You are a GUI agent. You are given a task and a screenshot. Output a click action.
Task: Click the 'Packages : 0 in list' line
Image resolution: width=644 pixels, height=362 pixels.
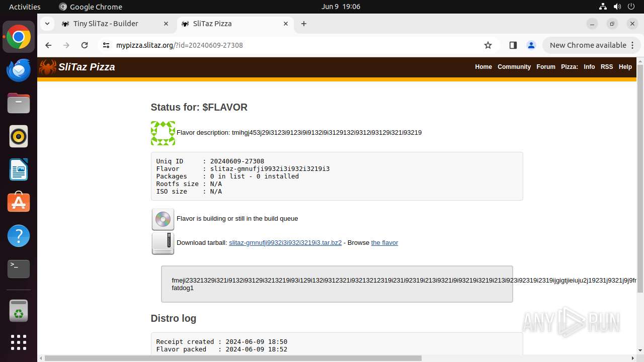click(227, 176)
